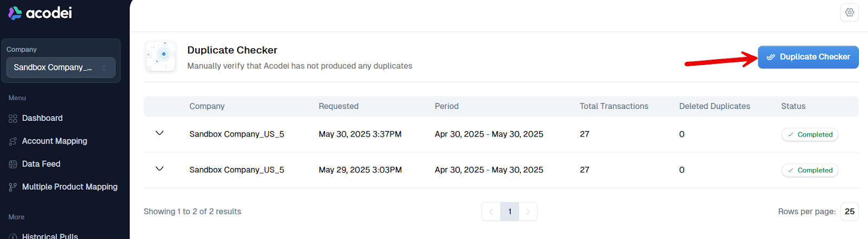Go to Account Mapping page
868x239 pixels.
(x=54, y=141)
